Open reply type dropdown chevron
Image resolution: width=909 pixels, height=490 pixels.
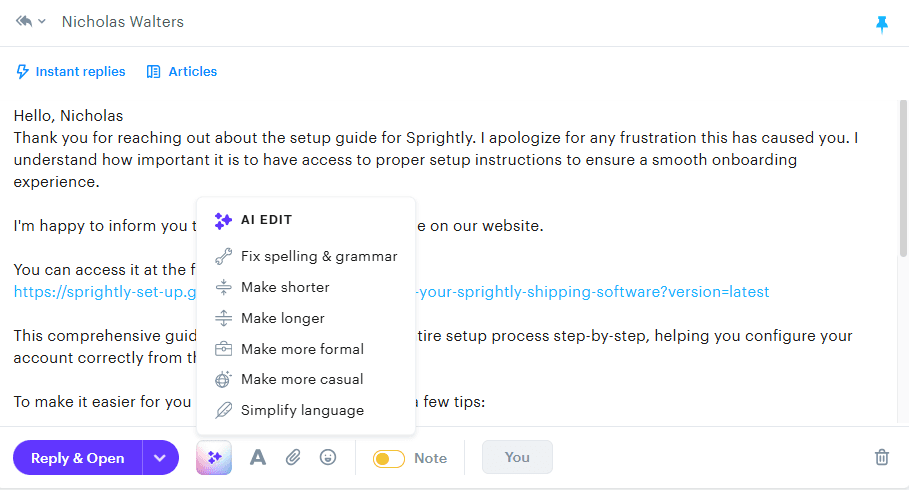42,22
